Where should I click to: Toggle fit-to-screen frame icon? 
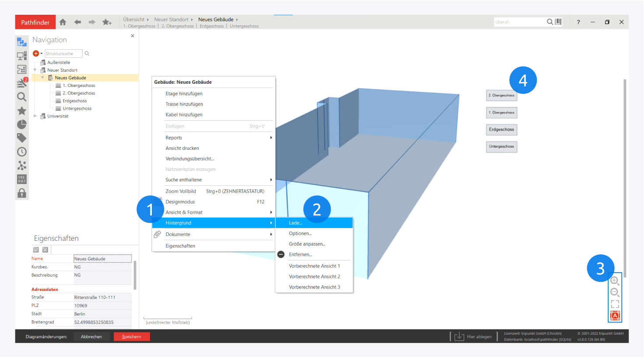[615, 304]
